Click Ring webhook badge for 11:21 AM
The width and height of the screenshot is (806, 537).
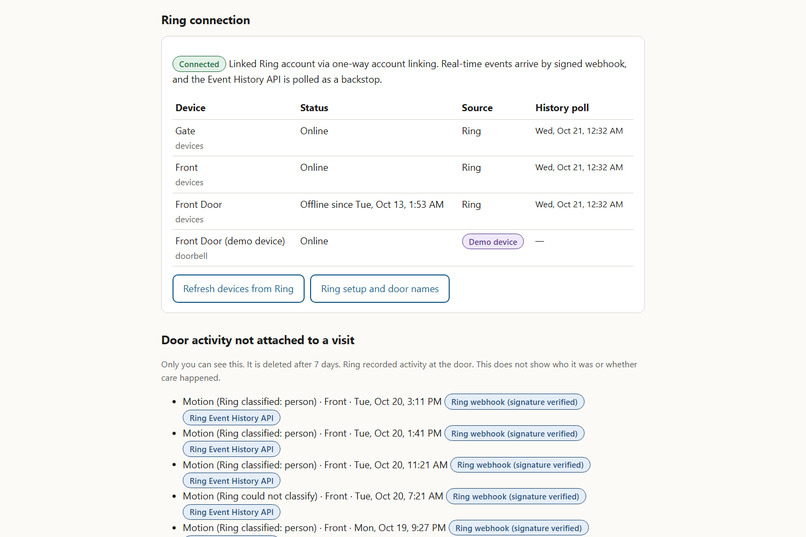[x=520, y=465]
